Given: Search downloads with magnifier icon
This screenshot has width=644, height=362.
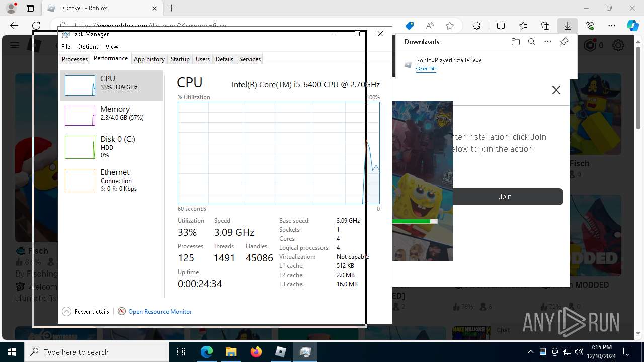Looking at the screenshot, I should click(531, 42).
